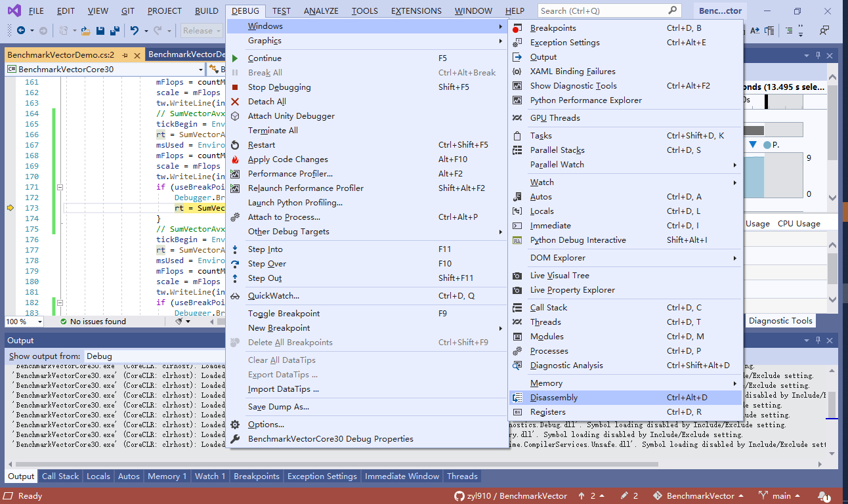The width and height of the screenshot is (848, 504).
Task: Switch to the Call Stack tab
Action: coord(60,476)
